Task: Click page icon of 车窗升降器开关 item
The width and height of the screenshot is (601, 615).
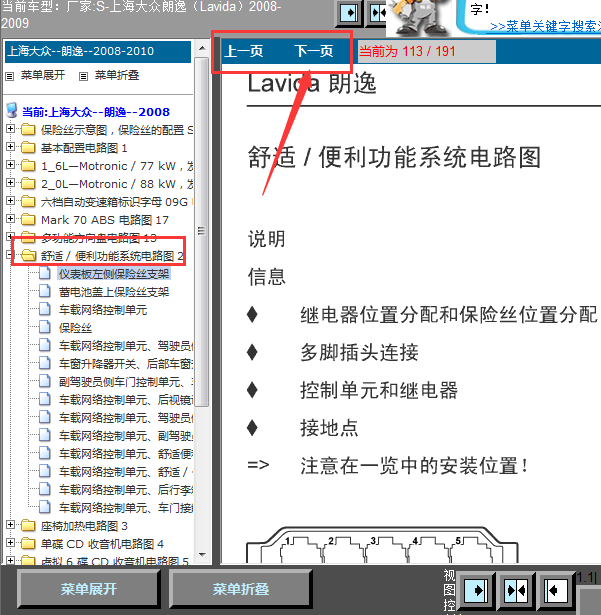Action: click(45, 363)
